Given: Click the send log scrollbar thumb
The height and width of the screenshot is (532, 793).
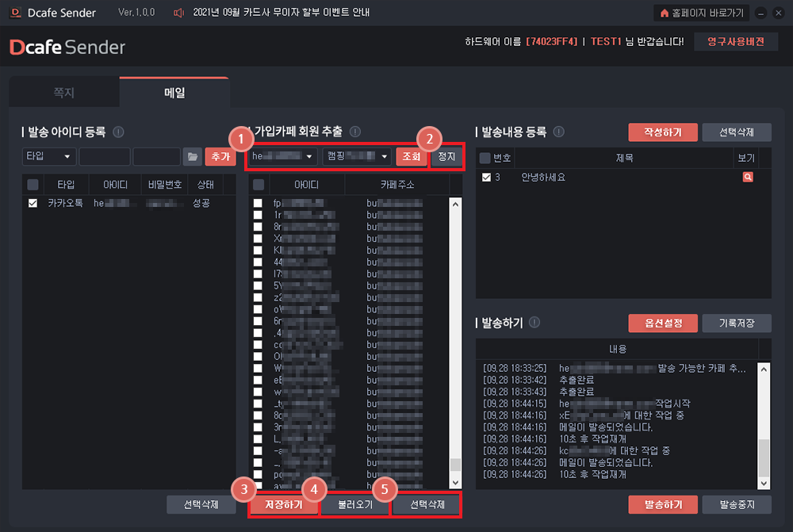Looking at the screenshot, I should click(x=764, y=457).
